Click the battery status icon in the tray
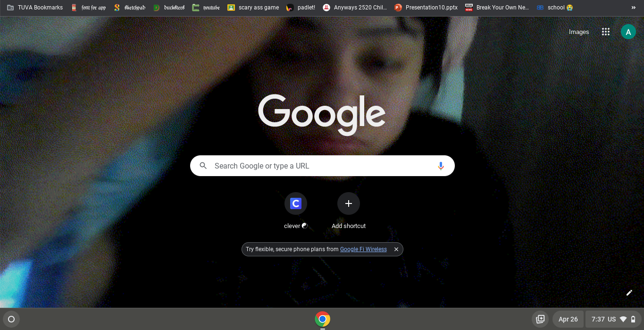 coord(633,319)
